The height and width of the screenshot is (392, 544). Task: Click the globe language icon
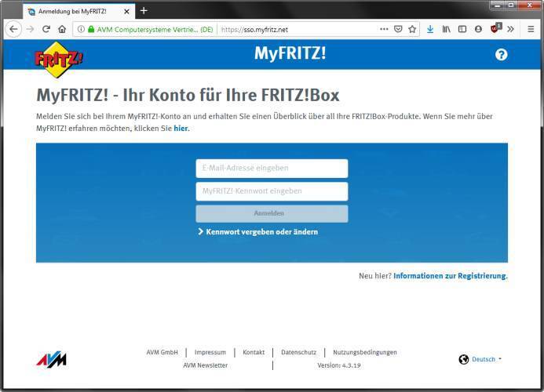[x=463, y=359]
